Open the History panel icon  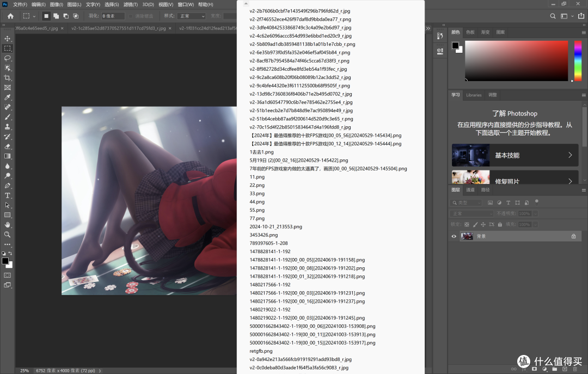pyautogui.click(x=440, y=35)
